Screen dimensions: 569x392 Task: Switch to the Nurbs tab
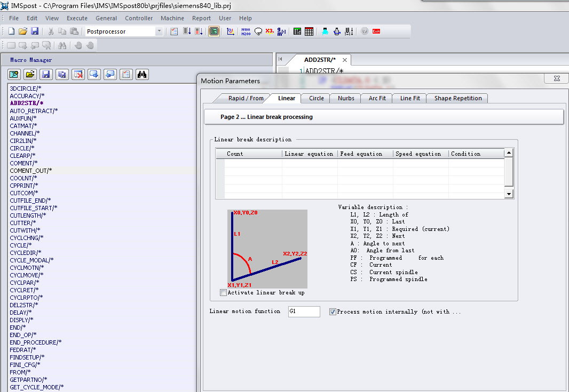click(346, 98)
